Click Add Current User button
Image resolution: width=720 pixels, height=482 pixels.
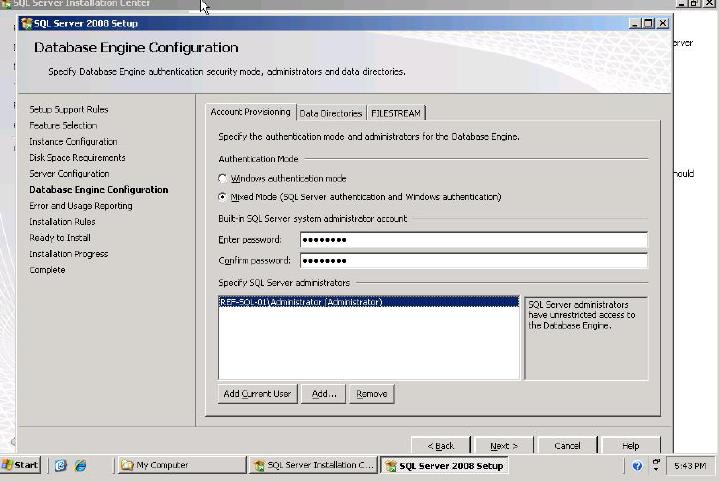coord(257,394)
